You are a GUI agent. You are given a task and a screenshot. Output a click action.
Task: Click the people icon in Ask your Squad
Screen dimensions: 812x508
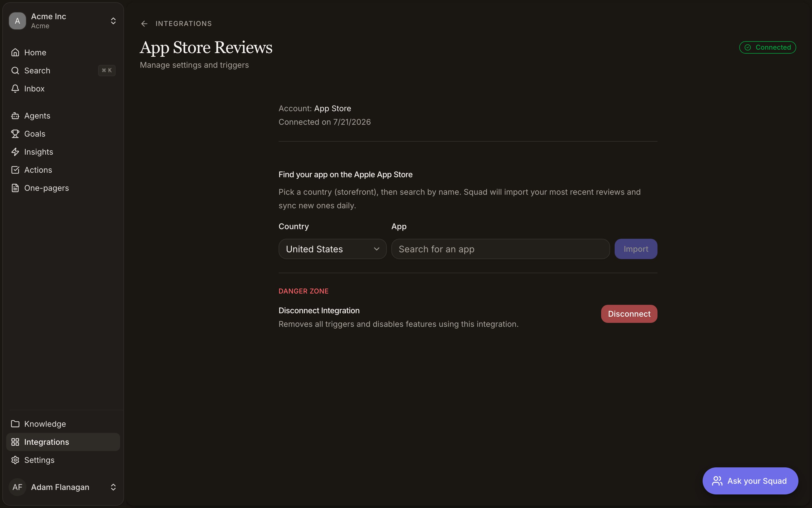(x=717, y=481)
